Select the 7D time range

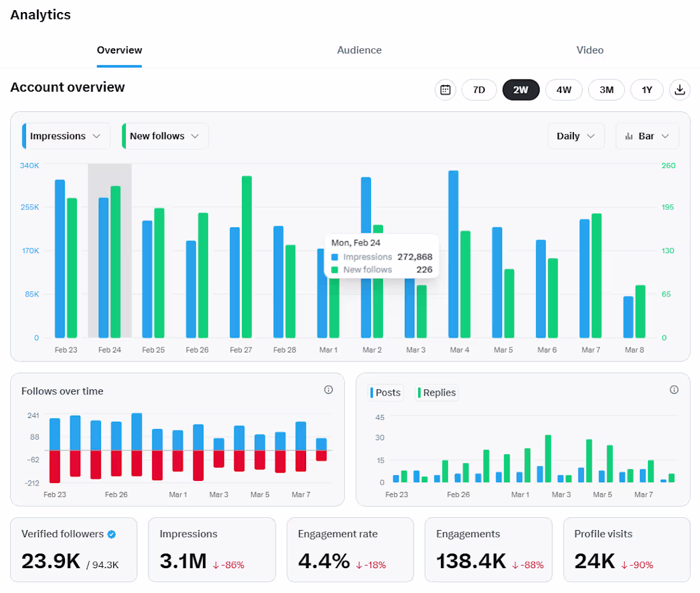coord(479,90)
